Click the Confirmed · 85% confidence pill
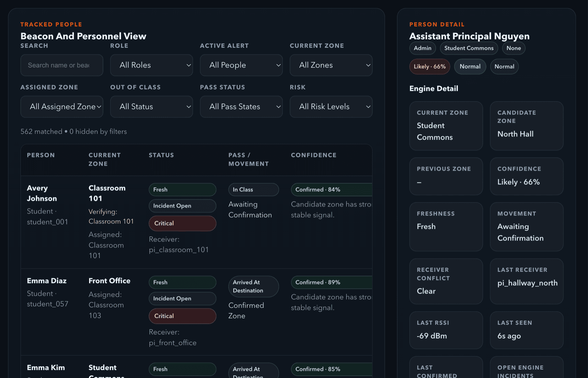The width and height of the screenshot is (588, 378). pyautogui.click(x=332, y=369)
